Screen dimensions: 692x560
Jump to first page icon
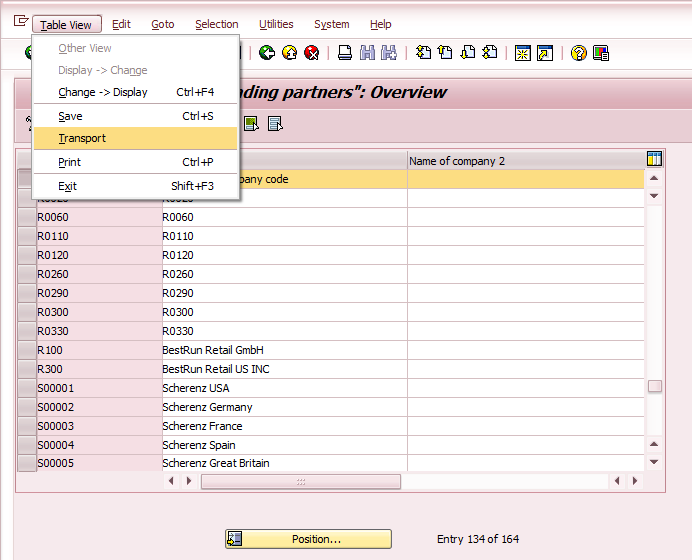tap(423, 53)
